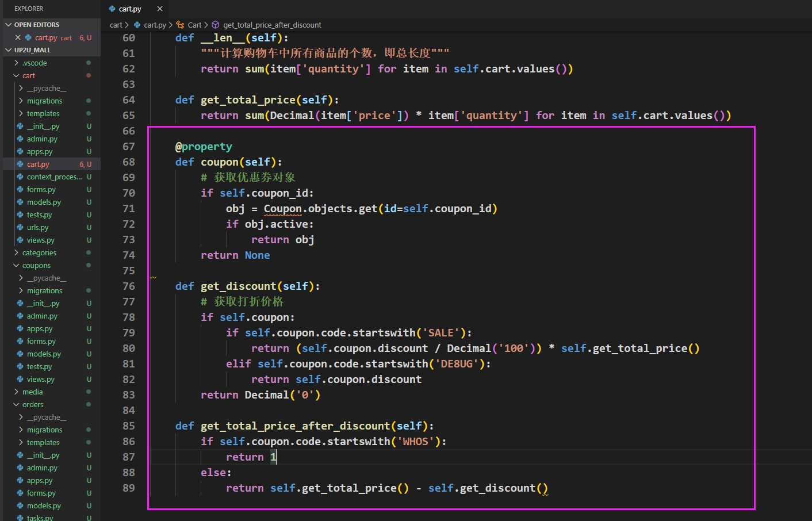Collapse the cart folder
Image resolution: width=812 pixels, height=521 pixels.
[x=16, y=75]
